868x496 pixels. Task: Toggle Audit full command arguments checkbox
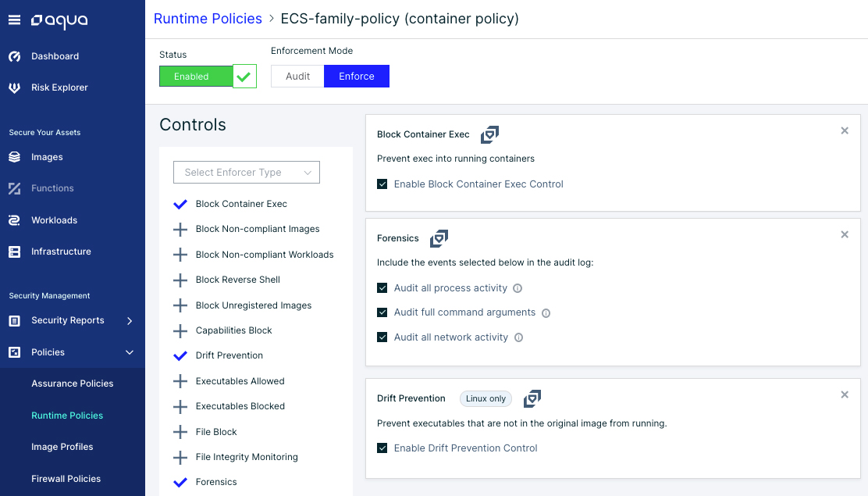click(x=382, y=312)
